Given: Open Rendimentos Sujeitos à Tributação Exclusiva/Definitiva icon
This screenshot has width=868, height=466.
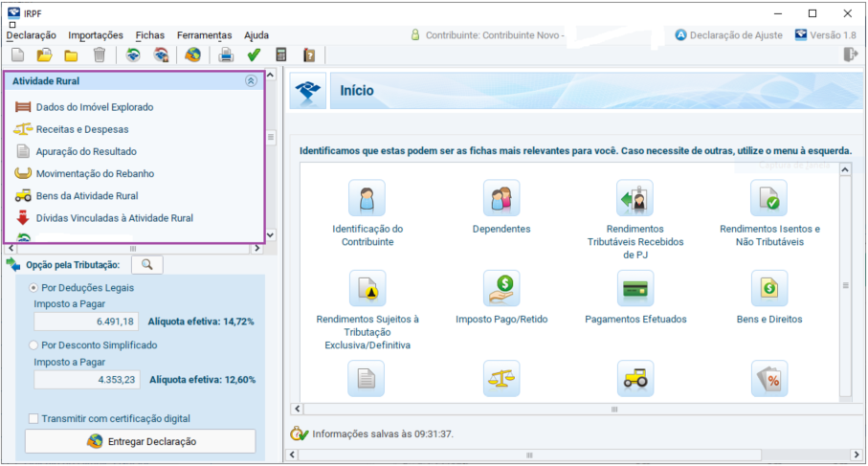Looking at the screenshot, I should pos(367,288).
